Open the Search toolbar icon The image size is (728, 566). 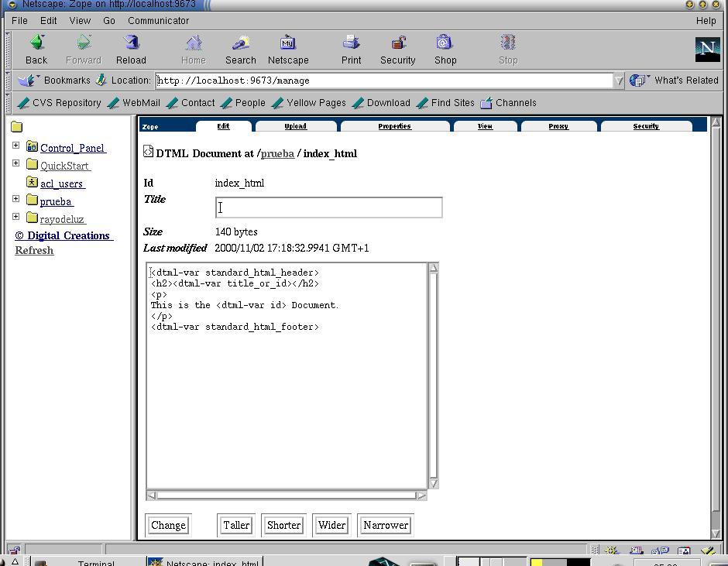click(241, 43)
